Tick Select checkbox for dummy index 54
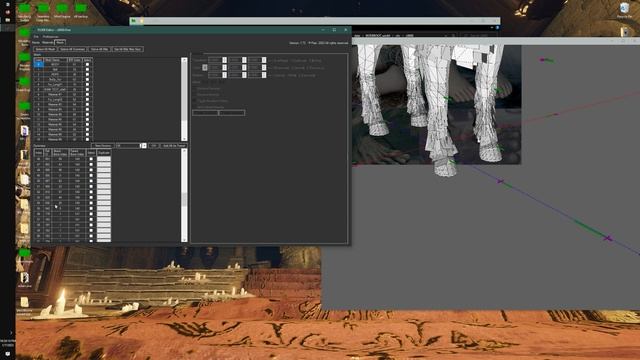The height and width of the screenshot is (360, 640). 91,203
